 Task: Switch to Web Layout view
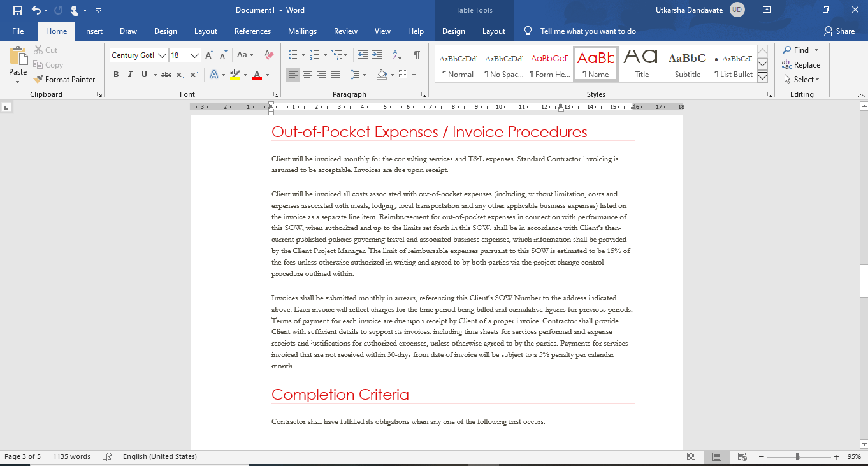(742, 456)
